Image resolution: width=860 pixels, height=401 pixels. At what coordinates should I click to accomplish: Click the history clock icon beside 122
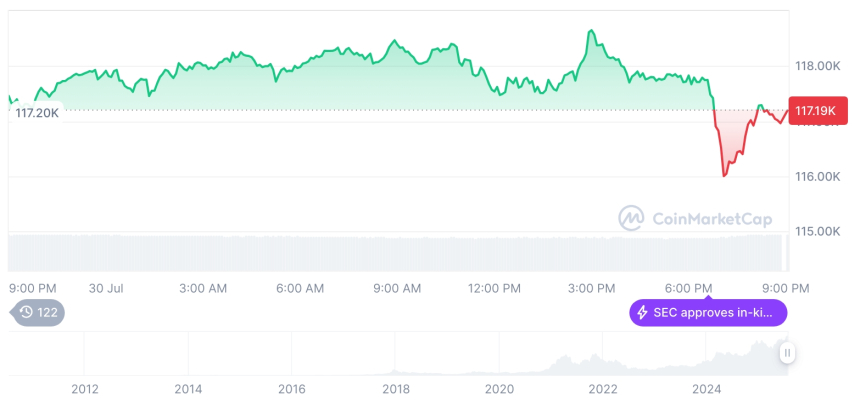pyautogui.click(x=27, y=312)
